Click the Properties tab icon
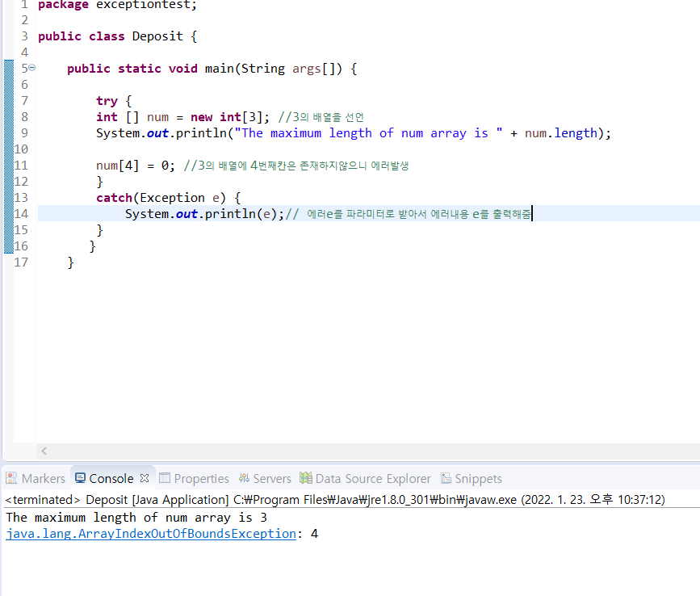The image size is (700, 596). 165,478
